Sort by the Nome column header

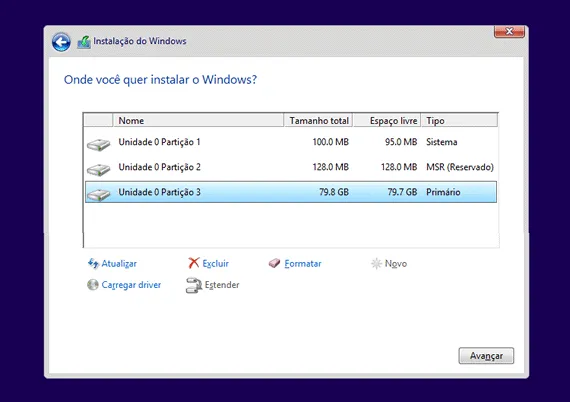pyautogui.click(x=198, y=120)
